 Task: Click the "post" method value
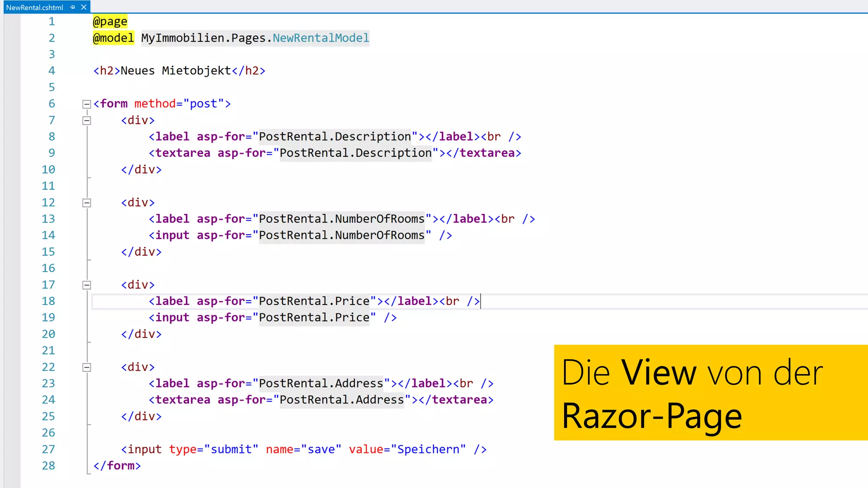[x=203, y=103]
